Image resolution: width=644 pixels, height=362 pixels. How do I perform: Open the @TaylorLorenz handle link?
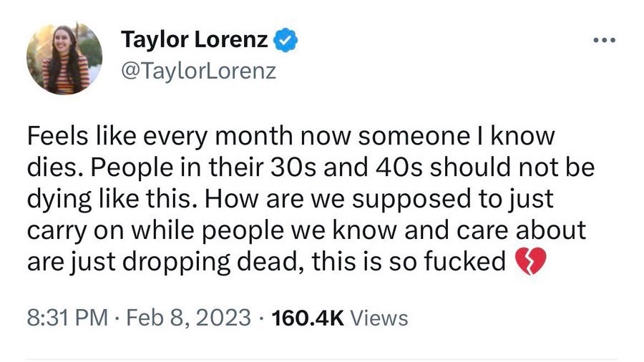point(198,73)
